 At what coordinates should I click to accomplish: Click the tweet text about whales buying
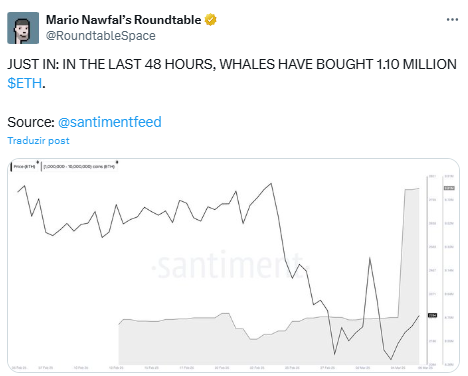(232, 74)
